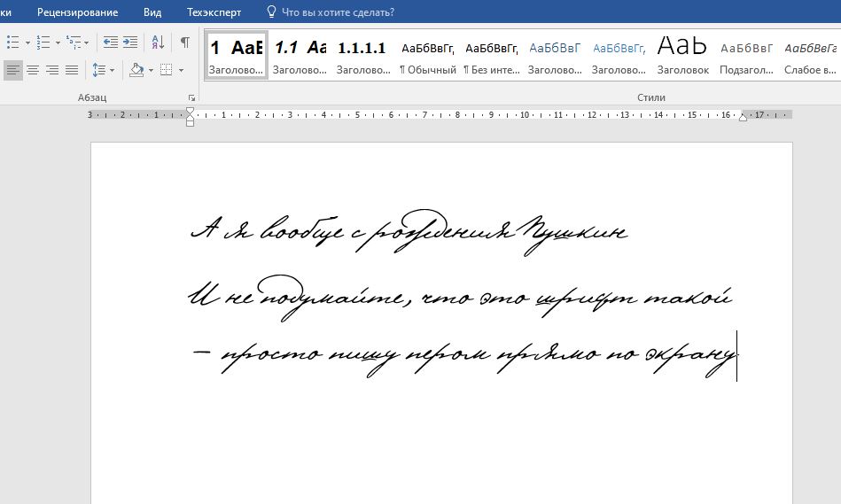The height and width of the screenshot is (504, 841).
Task: Align text right
Action: point(52,70)
